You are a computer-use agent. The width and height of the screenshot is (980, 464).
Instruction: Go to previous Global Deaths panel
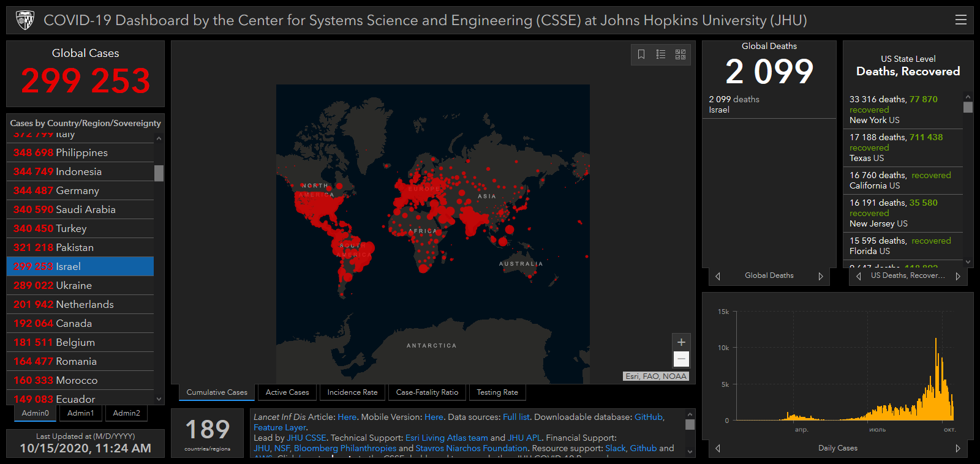coord(718,276)
